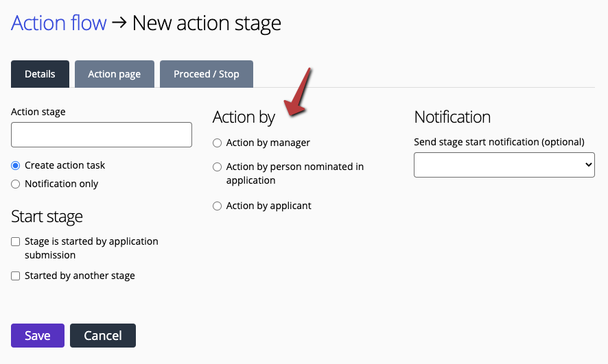Viewport: 608px width, 364px height.
Task: Click the 'Notification' section heading
Action: 452,117
